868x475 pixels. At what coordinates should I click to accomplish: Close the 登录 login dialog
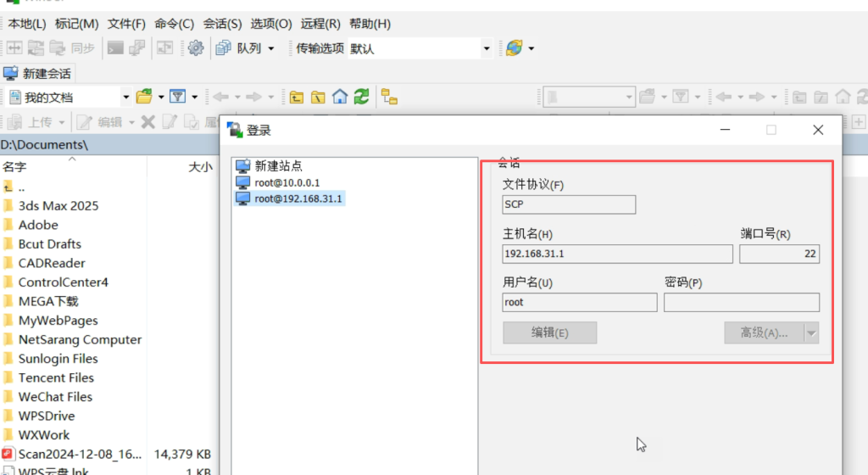point(818,130)
